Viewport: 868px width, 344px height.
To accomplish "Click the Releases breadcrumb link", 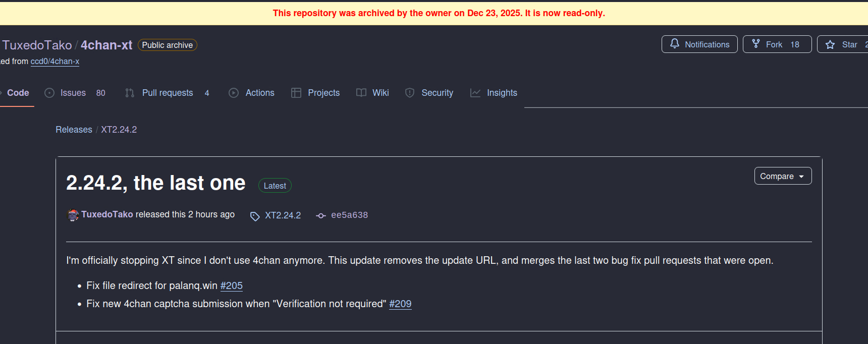I will [74, 130].
